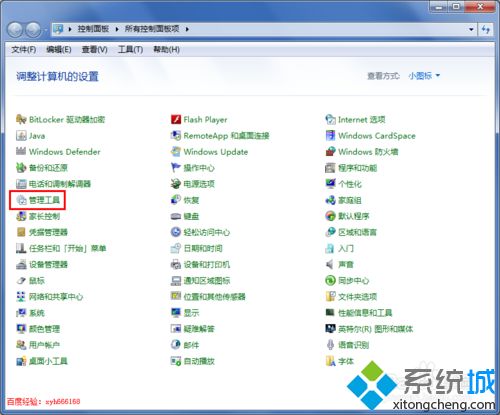Screen dimensions: 500x415
Task: Open the Windows Defender icon
Action: pos(21,152)
